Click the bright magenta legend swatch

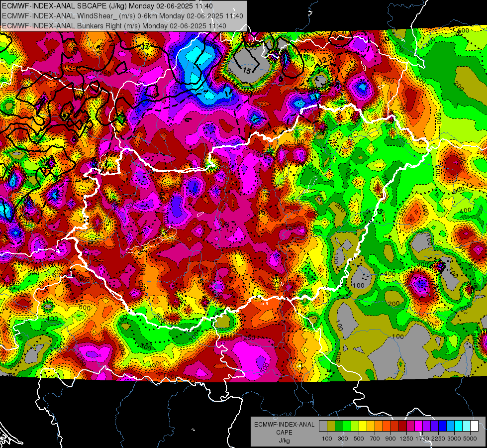click(x=419, y=426)
